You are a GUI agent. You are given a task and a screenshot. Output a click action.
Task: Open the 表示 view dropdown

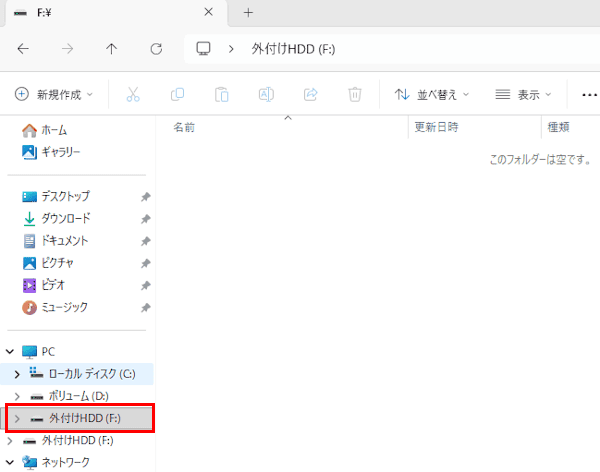523,94
